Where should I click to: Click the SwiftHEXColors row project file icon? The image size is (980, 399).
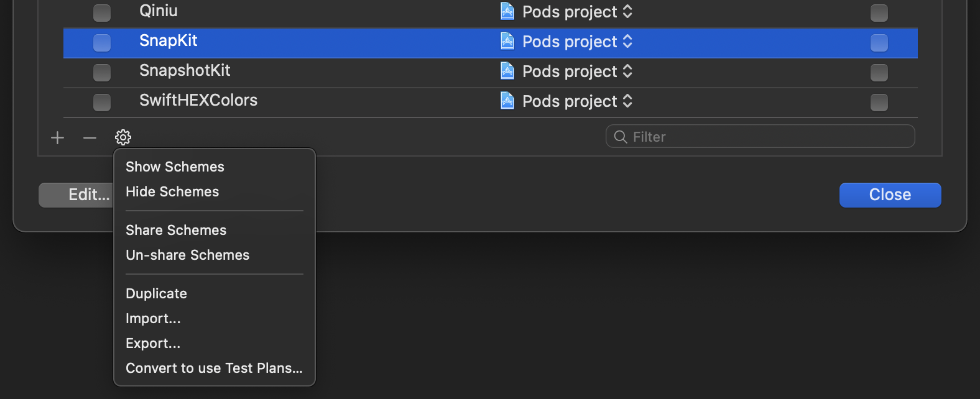pyautogui.click(x=507, y=101)
